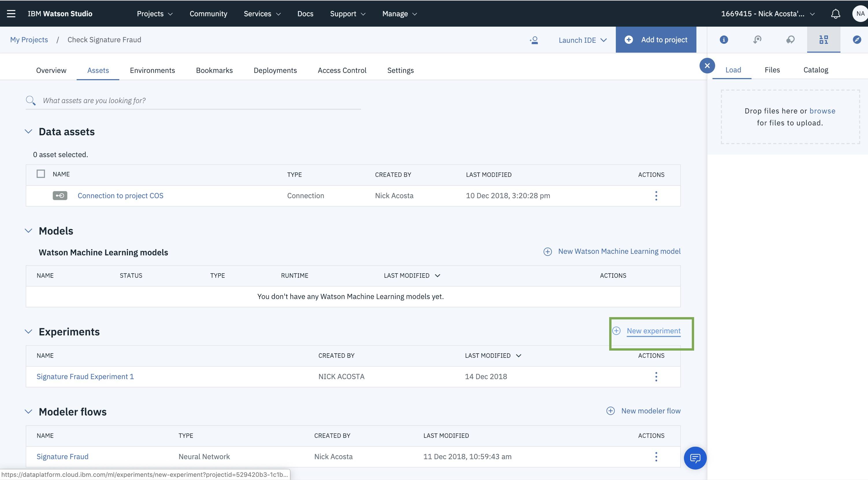Open the NA user avatar menu
Image resolution: width=868 pixels, height=480 pixels.
coord(860,14)
